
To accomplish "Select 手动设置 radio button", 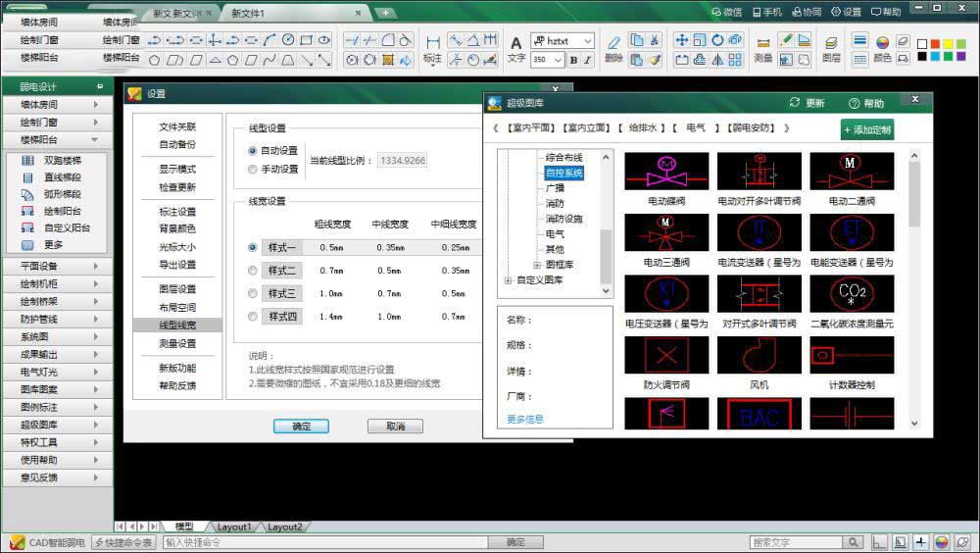I will (x=253, y=169).
